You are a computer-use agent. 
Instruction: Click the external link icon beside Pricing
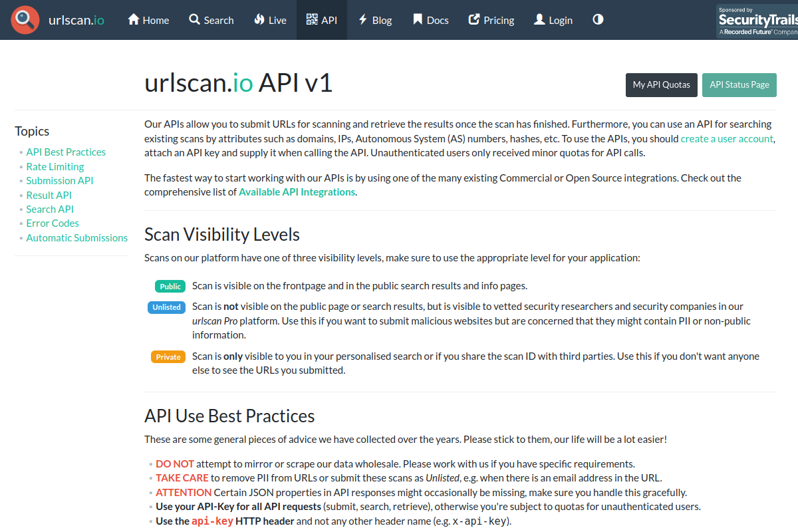(x=474, y=20)
